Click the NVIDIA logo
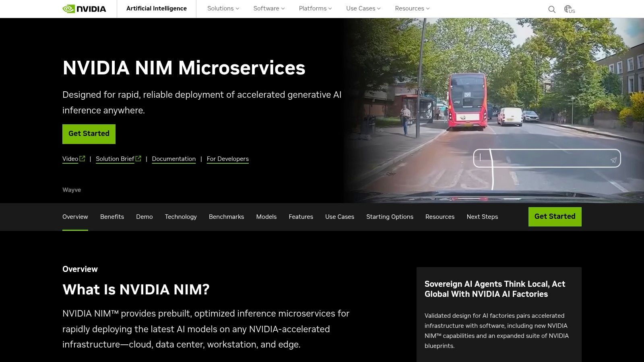Viewport: 644px width, 362px height. tap(84, 8)
